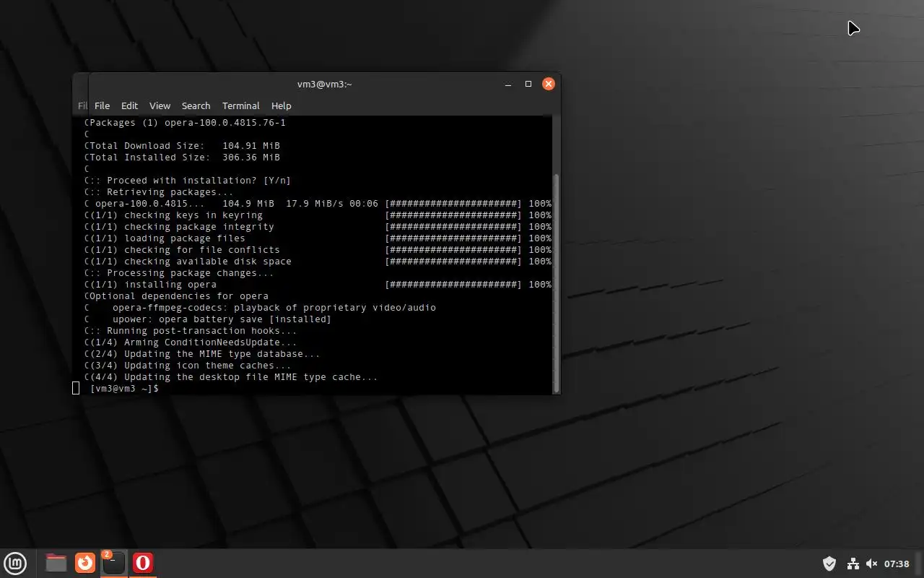Screen dimensions: 924x578
Task: Open the clock showing 07:38
Action: [x=897, y=564]
